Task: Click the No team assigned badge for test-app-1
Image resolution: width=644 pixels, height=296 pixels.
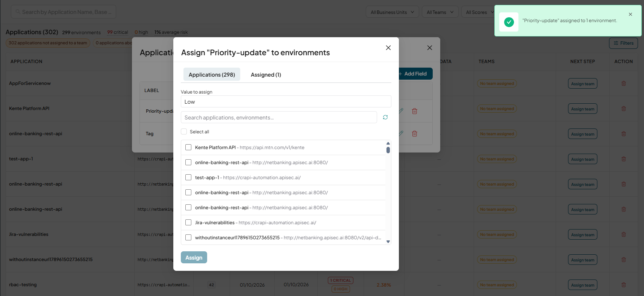Action: pos(497,159)
